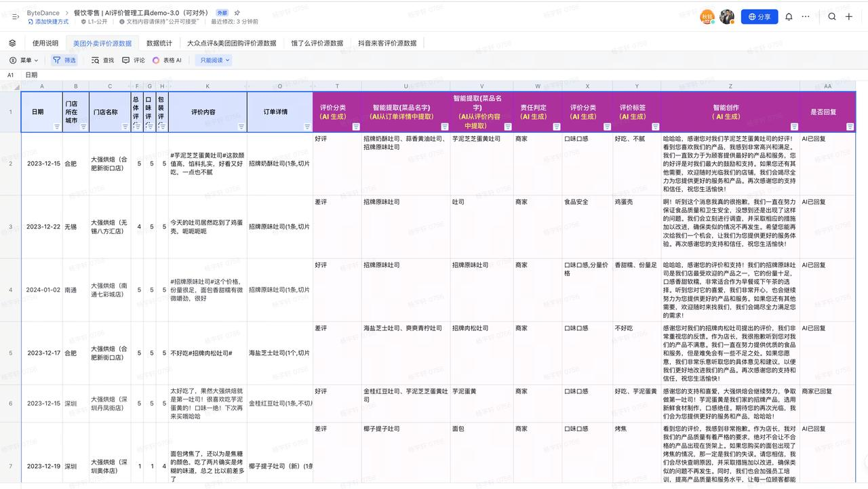Viewport: 868px width, 489px height.
Task: Click the search magnifier icon in top bar
Action: (832, 17)
